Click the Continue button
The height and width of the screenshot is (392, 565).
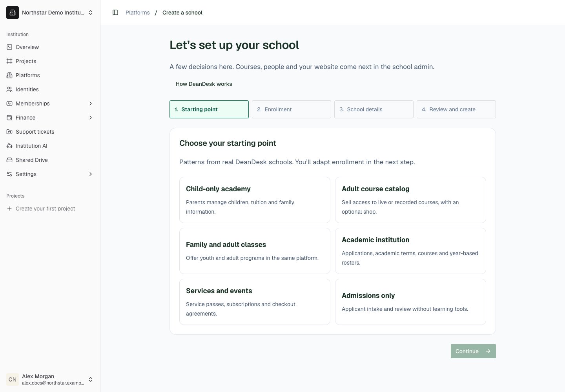click(x=473, y=351)
